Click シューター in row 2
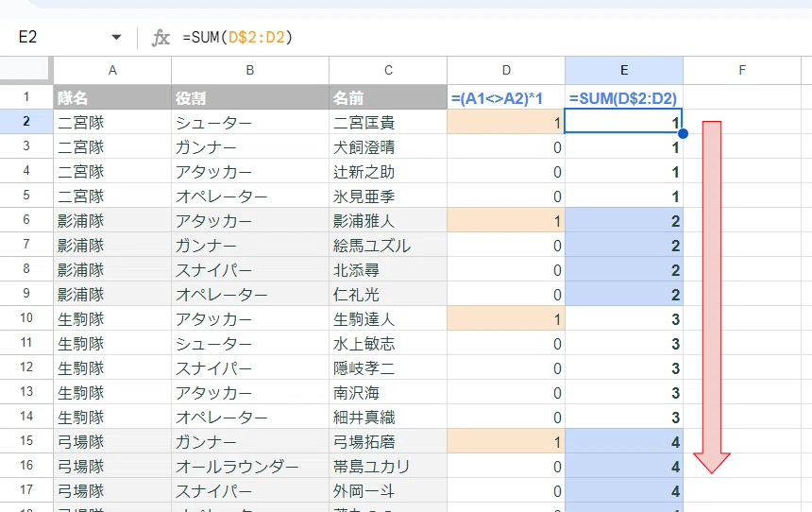This screenshot has height=512, width=812. coord(250,122)
